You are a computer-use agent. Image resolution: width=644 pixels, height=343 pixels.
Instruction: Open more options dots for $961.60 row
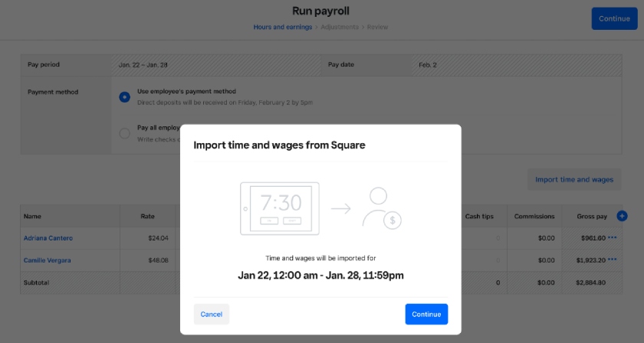pos(612,237)
